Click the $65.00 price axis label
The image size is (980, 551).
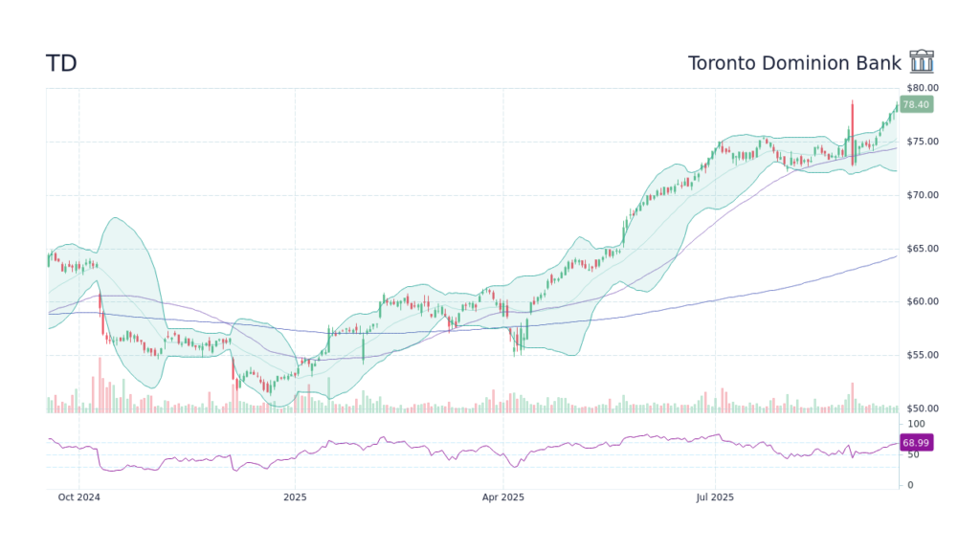pyautogui.click(x=923, y=249)
